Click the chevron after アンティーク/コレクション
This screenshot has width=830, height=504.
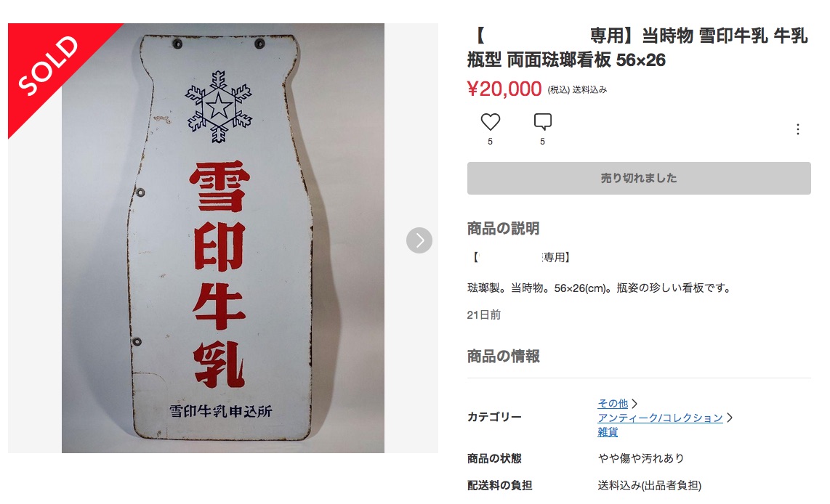pos(730,418)
